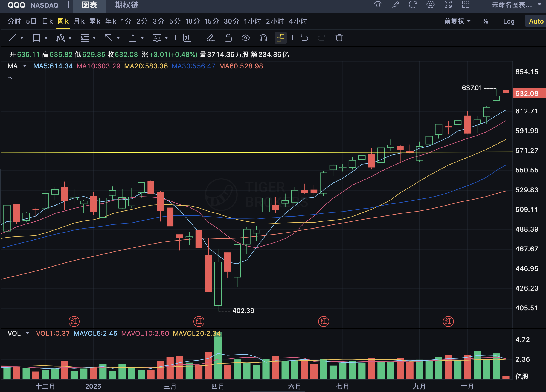Click the multi-chart grid layout icon
The image size is (546, 392).
pyautogui.click(x=465, y=5)
